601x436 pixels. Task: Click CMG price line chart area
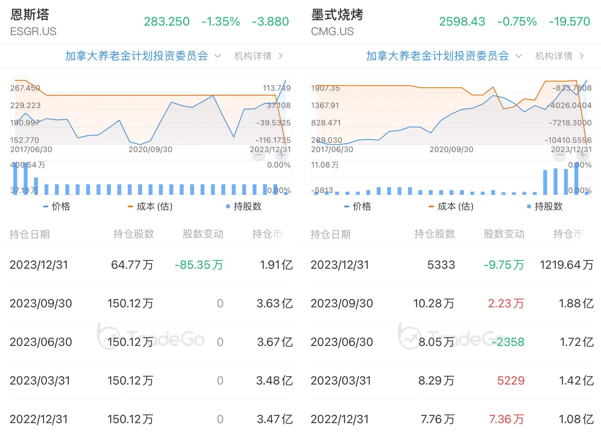coord(451,111)
